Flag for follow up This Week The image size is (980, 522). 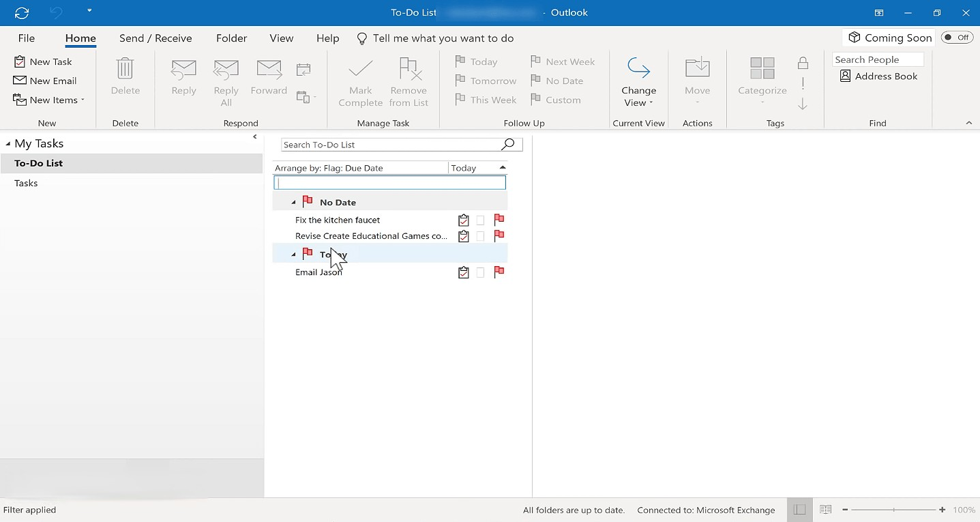coord(486,100)
